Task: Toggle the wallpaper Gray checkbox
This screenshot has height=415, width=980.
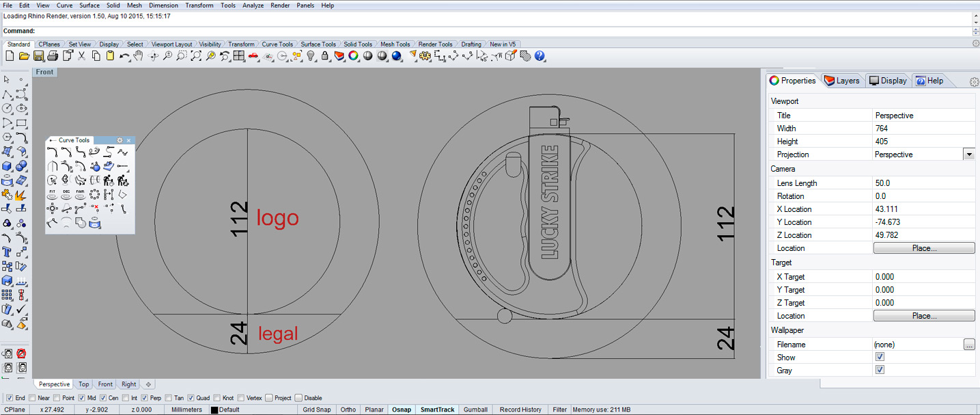Action: tap(880, 370)
